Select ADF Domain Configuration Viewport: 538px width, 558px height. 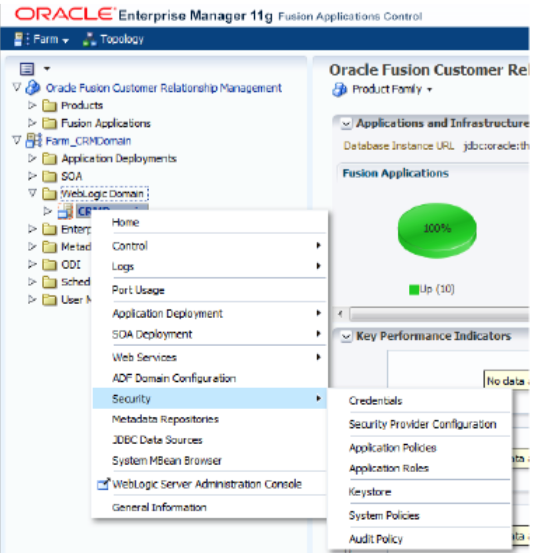coord(210,378)
